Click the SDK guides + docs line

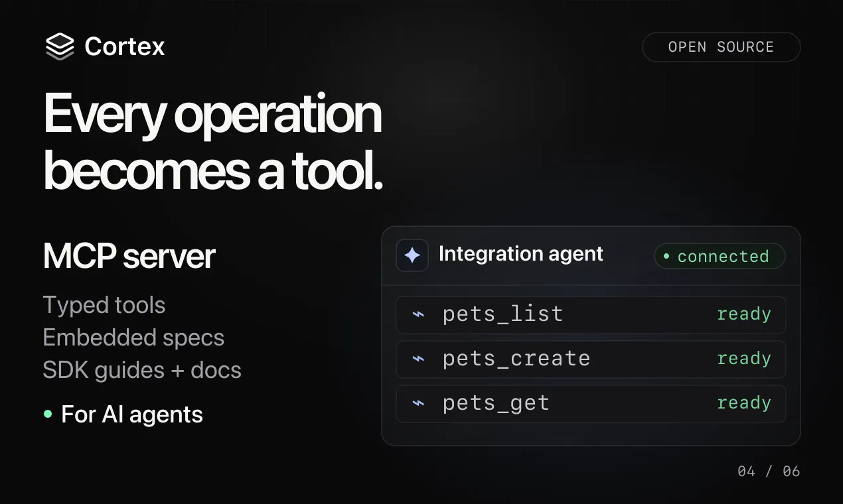point(142,370)
